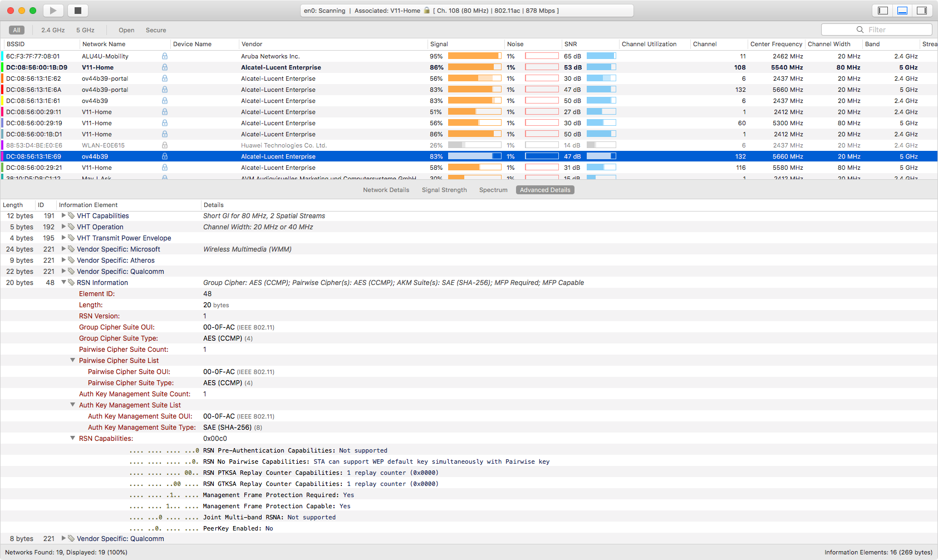Click the lock icon in the title bar
The height and width of the screenshot is (560, 938).
point(427,11)
